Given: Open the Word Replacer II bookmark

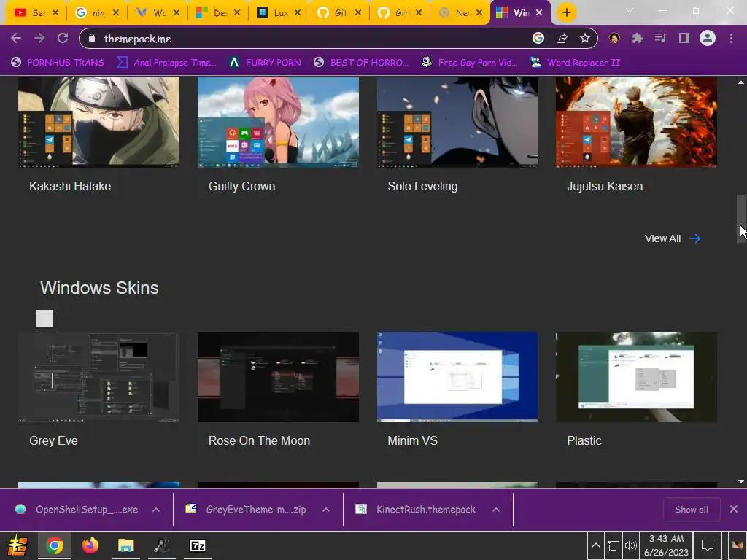Looking at the screenshot, I should 575,63.
